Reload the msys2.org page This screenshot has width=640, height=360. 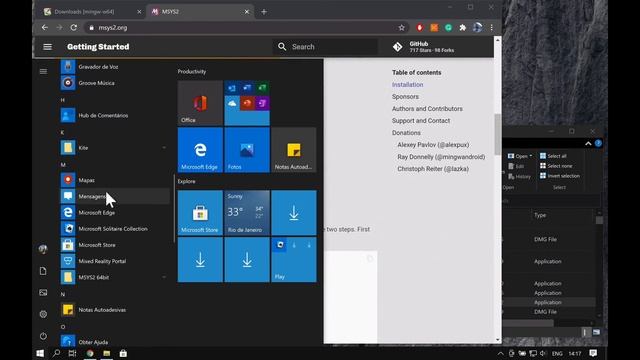73,27
